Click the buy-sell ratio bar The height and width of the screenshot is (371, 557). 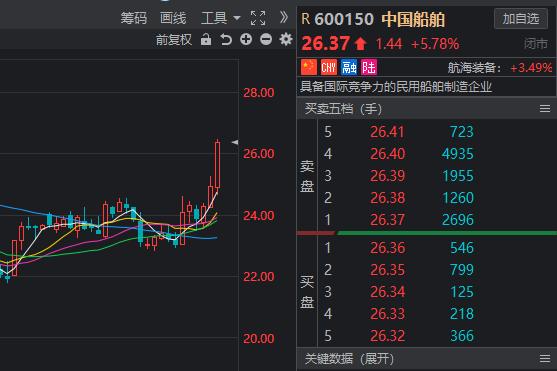(427, 233)
